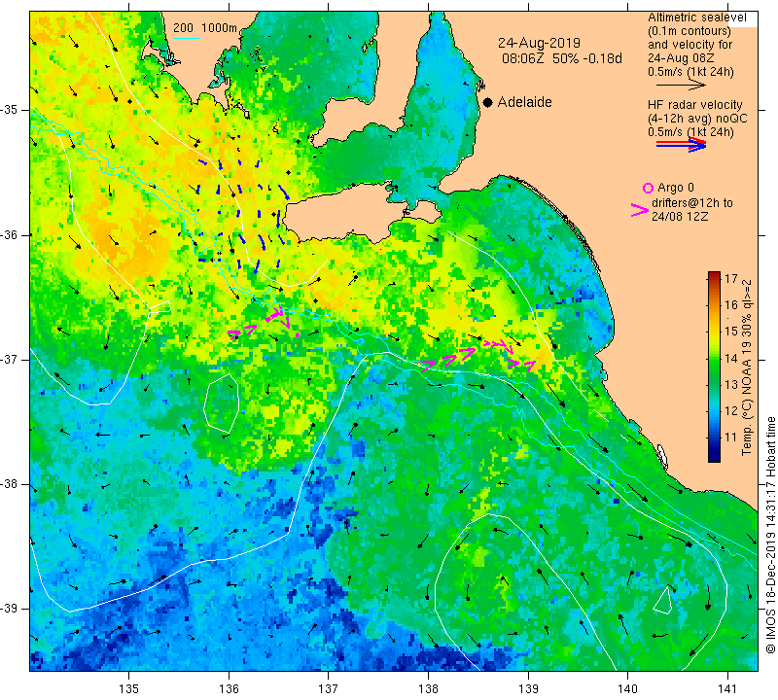Screen dimensions: 778x700
Task: Click the 17 label on temperature scale
Action: click(731, 278)
